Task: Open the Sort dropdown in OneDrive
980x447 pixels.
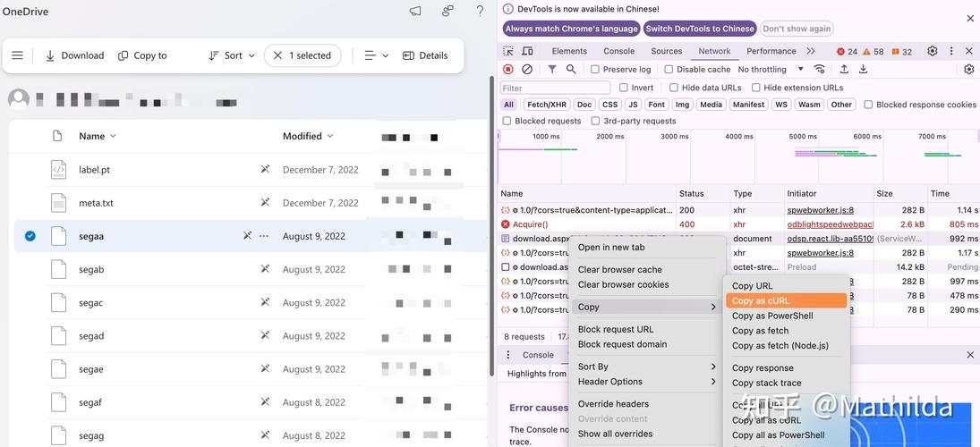Action: 232,55
